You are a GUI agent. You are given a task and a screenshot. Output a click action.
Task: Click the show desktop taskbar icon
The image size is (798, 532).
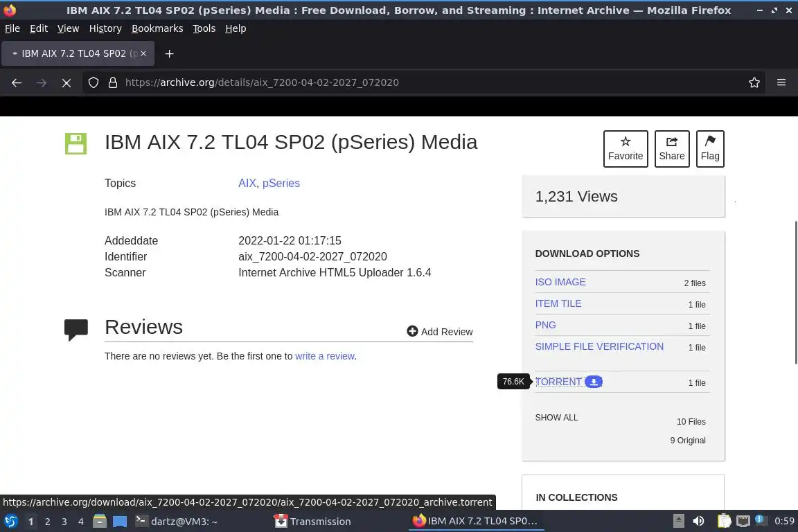pos(120,522)
